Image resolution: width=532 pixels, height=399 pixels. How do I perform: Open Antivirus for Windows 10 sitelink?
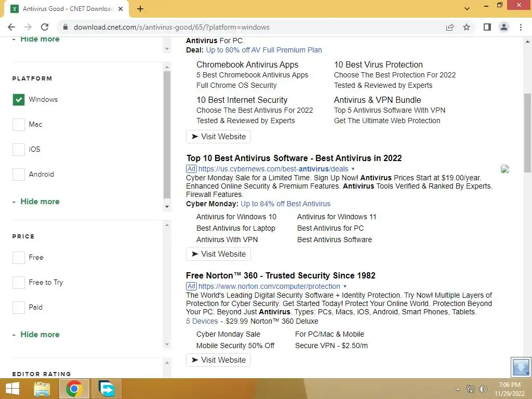tap(236, 217)
